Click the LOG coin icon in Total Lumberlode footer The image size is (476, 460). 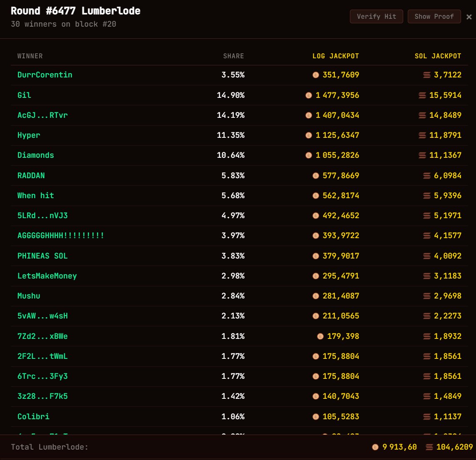tap(375, 447)
